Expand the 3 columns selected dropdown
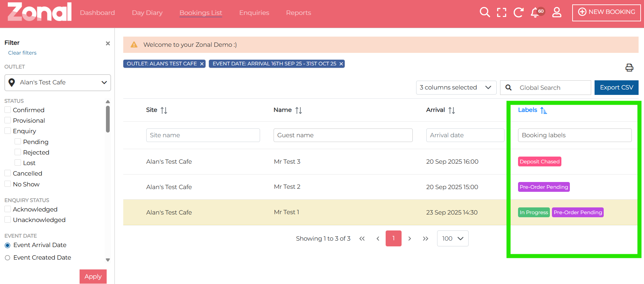 point(456,87)
